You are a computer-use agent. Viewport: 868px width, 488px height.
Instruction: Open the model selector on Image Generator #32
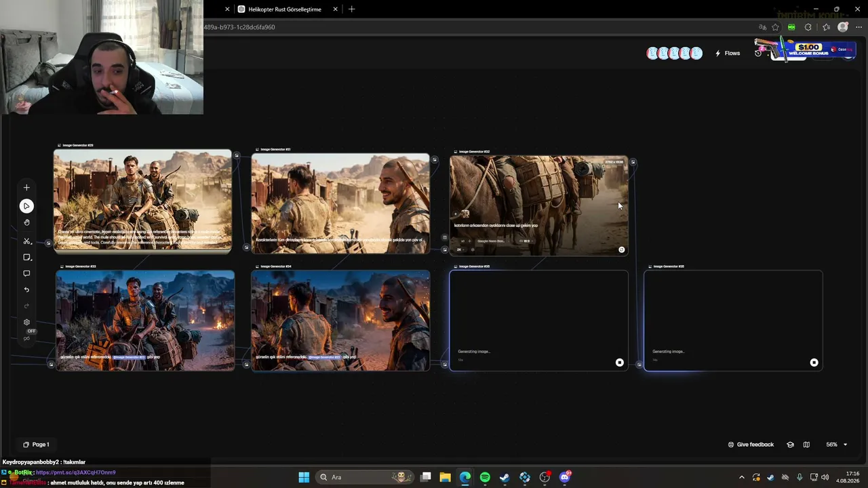[492, 241]
